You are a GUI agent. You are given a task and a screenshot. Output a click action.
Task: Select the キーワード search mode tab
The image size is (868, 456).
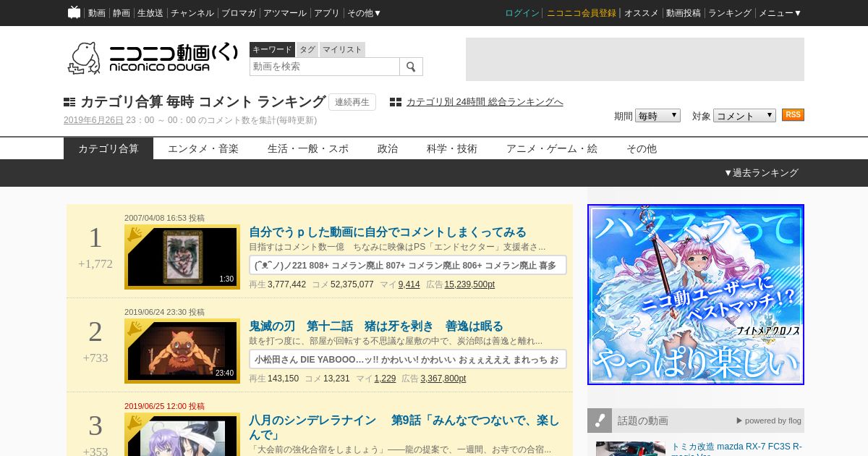pyautogui.click(x=272, y=49)
